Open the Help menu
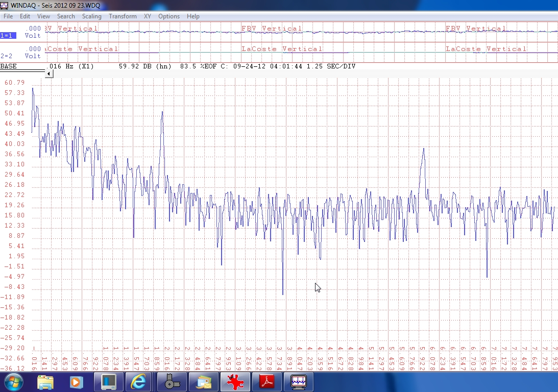This screenshot has width=558, height=392. tap(193, 16)
